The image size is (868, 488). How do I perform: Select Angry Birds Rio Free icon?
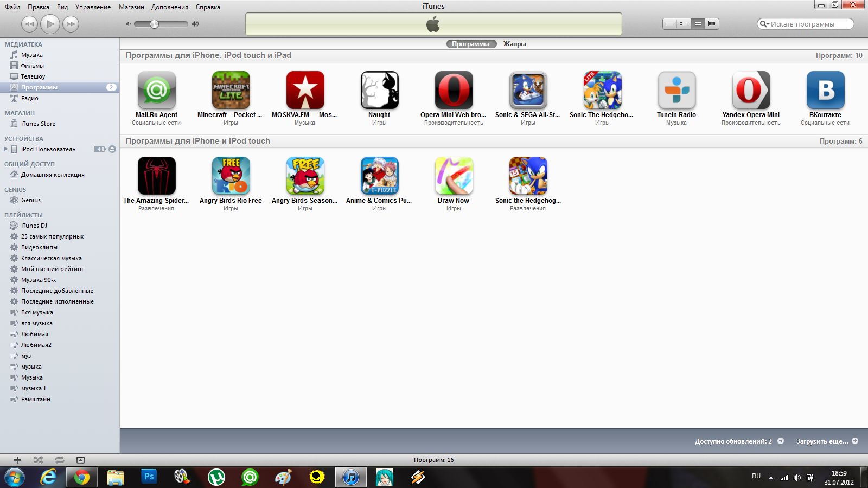231,176
